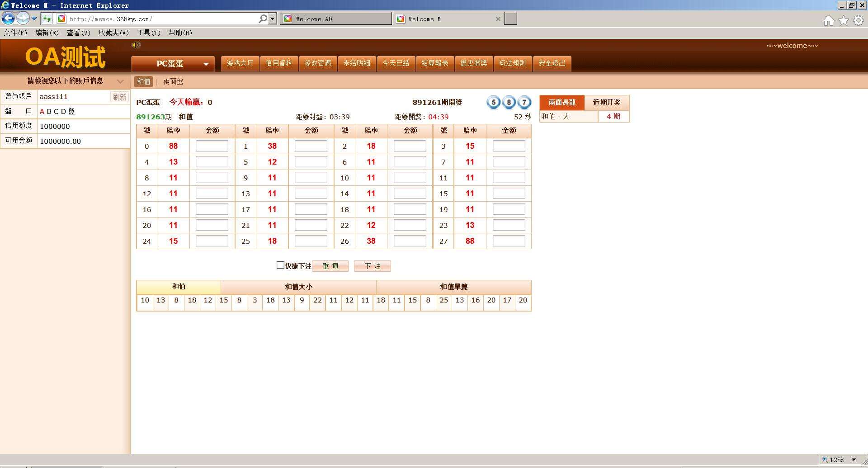Open the browser Tools gear icon
868x468 pixels.
tap(858, 21)
